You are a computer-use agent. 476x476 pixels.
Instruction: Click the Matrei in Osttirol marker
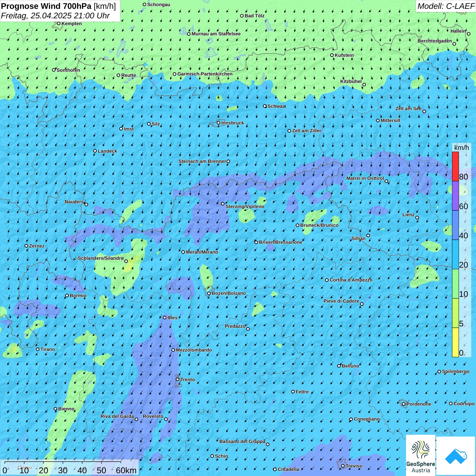[386, 181]
